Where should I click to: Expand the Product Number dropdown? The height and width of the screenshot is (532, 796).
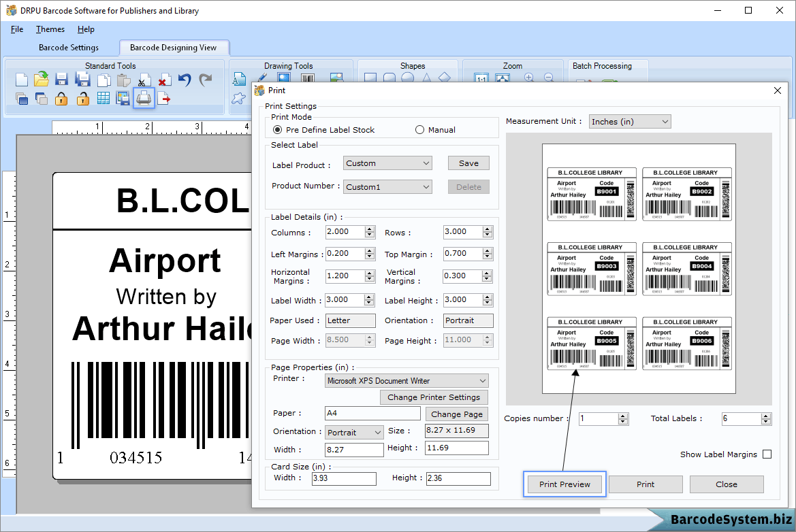(x=388, y=187)
